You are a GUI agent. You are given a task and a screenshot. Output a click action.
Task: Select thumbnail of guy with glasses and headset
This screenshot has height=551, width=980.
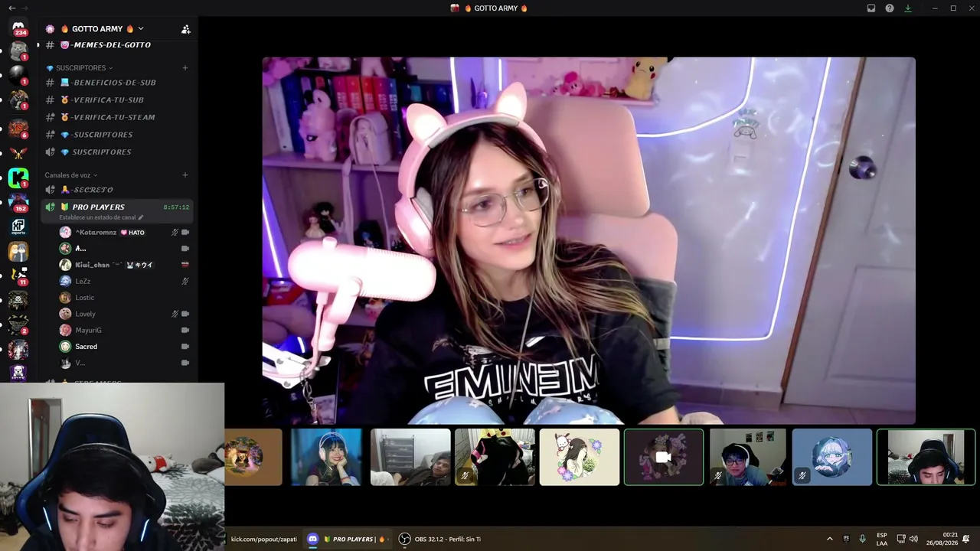[x=748, y=457]
